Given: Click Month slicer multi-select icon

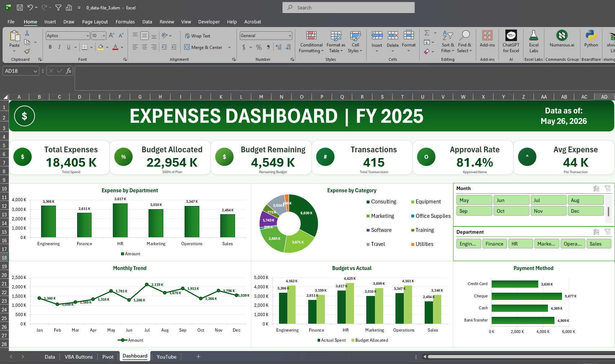Looking at the screenshot, I should click(596, 188).
